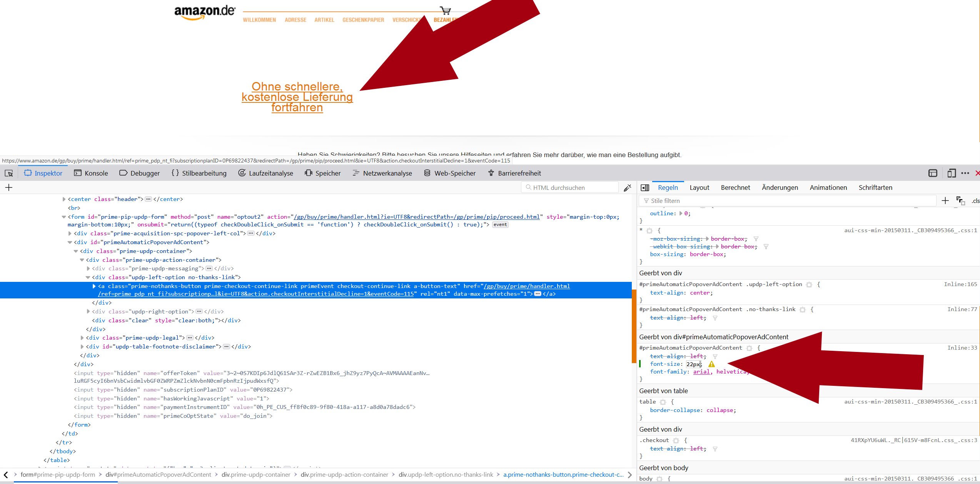Click selector highlighter next to .updp-left-option
The width and height of the screenshot is (980, 484).
coord(809,285)
